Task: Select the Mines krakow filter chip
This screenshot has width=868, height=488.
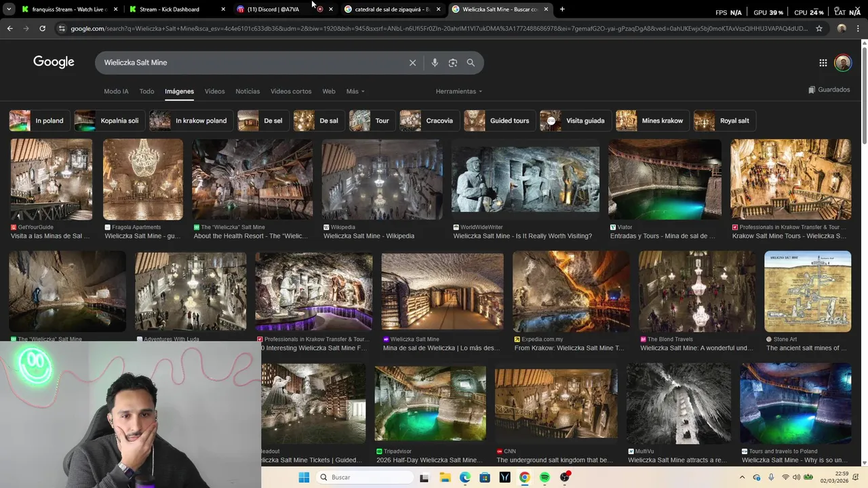Action: (x=652, y=121)
